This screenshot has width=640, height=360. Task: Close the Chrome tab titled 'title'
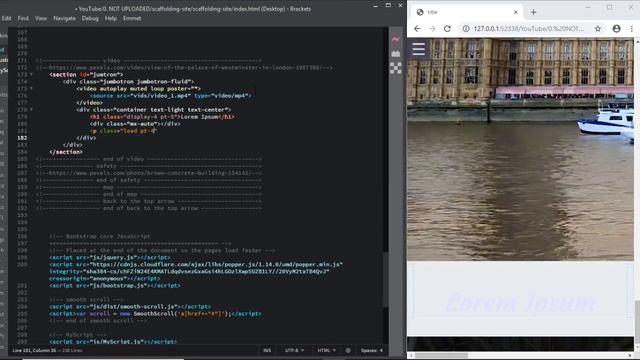(516, 12)
